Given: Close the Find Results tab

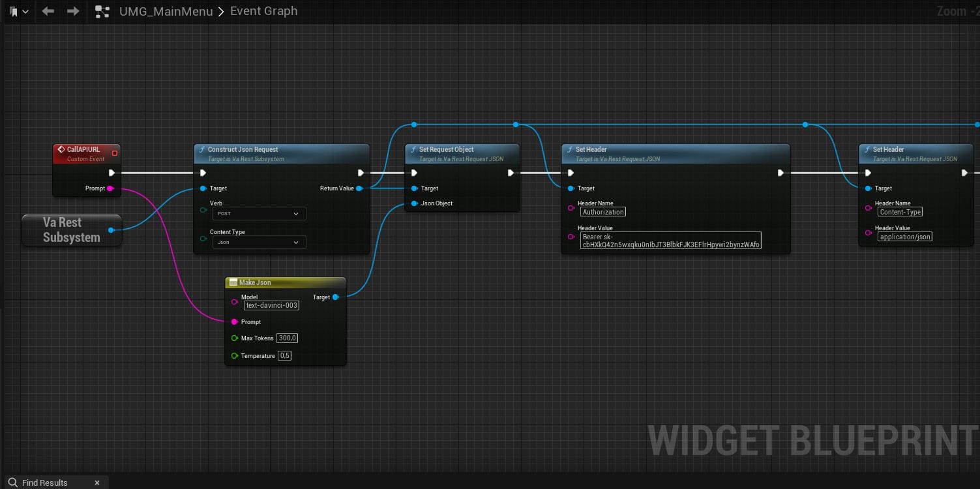Looking at the screenshot, I should coord(97,482).
